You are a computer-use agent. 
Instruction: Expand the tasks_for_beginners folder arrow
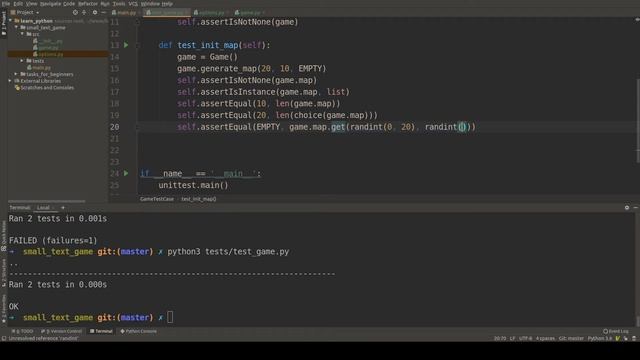(16, 74)
